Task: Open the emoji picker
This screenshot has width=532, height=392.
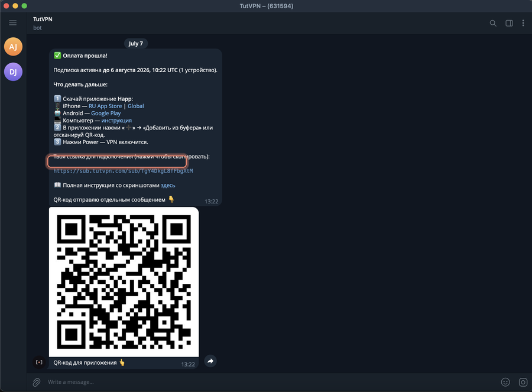Action: click(x=505, y=382)
